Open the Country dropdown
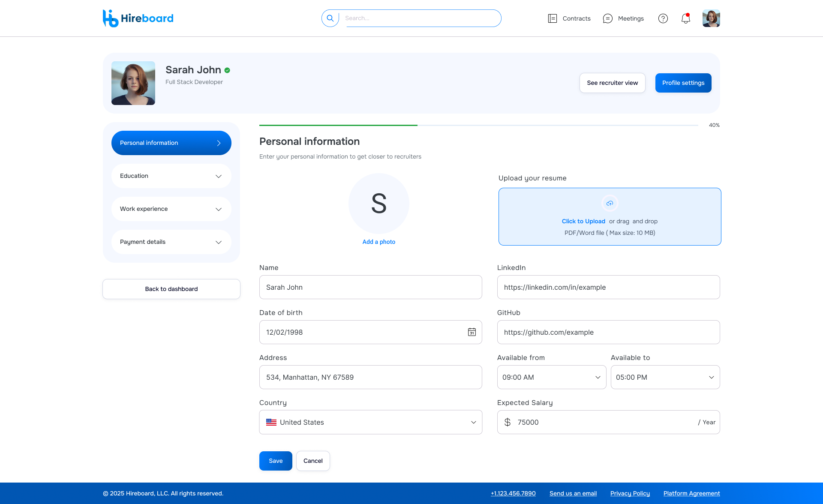Viewport: 823px width, 504px height. pos(370,422)
